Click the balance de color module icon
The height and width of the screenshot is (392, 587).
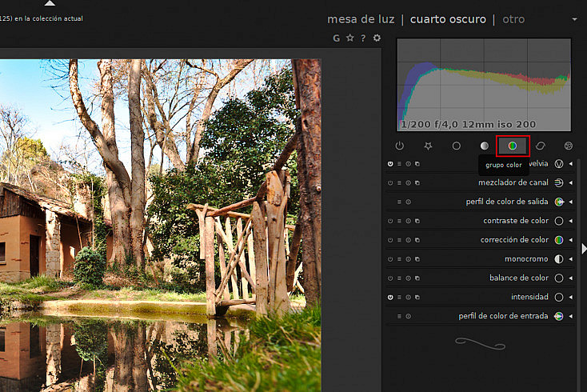tap(559, 278)
